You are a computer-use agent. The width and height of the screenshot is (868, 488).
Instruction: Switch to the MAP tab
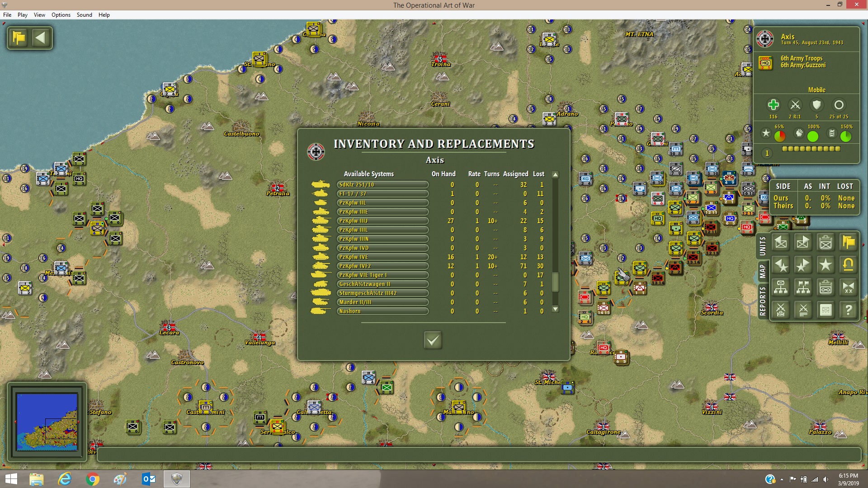(763, 271)
